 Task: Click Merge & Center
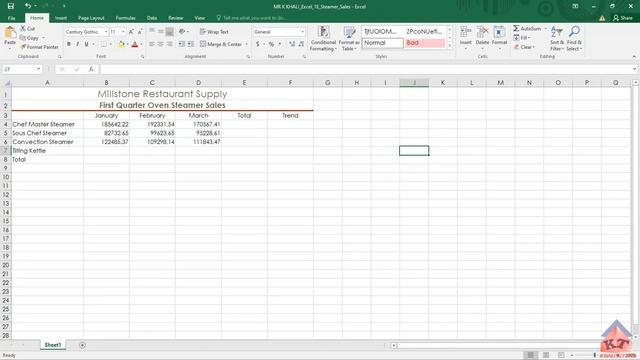pos(221,44)
